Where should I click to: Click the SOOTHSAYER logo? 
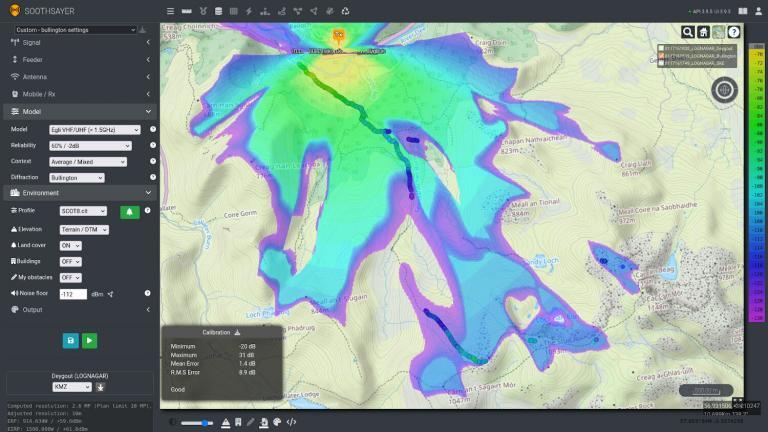42,11
